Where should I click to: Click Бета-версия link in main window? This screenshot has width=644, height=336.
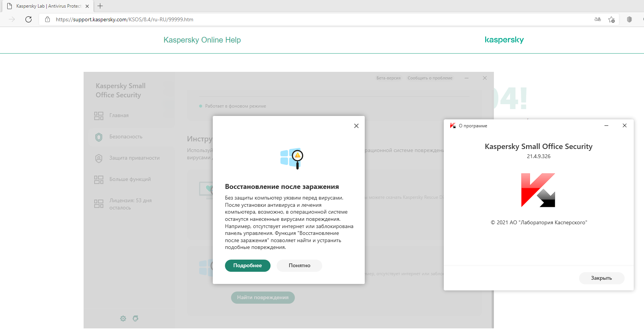coord(389,78)
